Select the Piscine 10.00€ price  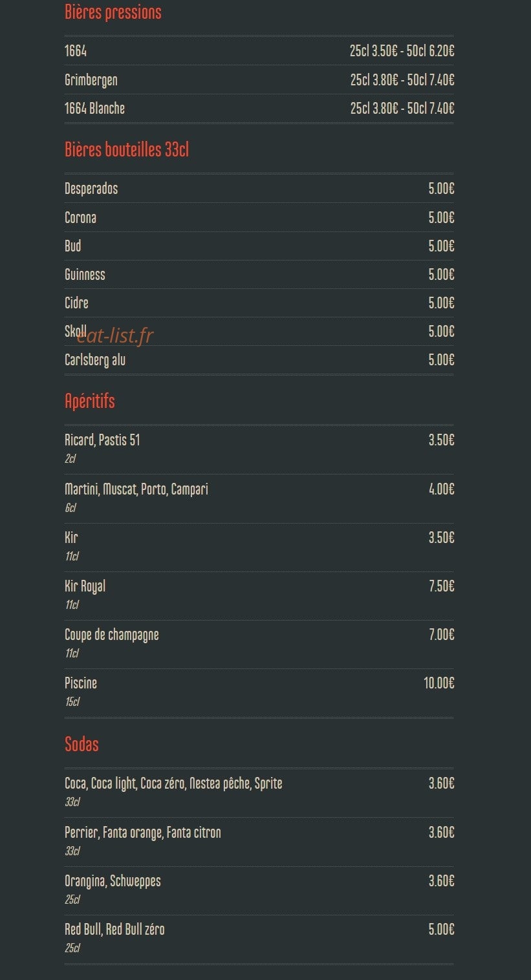pyautogui.click(x=439, y=683)
